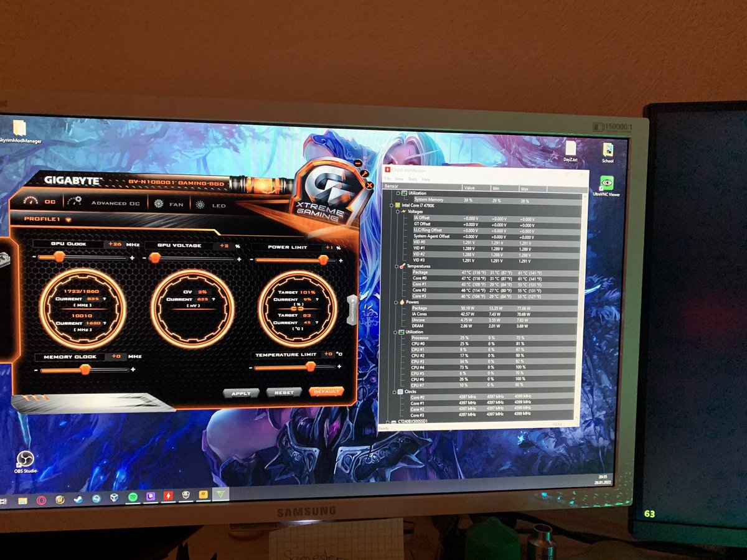Screen dimensions: 747x560
Task: Open the OC tab in Gigabyte utility
Action: [50, 202]
